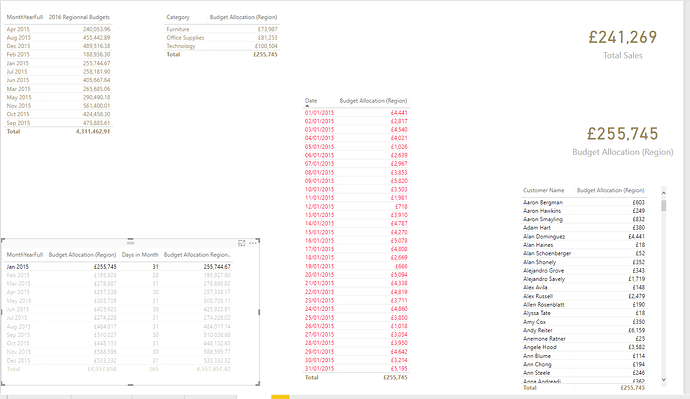Click the £5,820 value for 09/01/2015
Viewport: 690px width, 399px height.
pos(399,181)
